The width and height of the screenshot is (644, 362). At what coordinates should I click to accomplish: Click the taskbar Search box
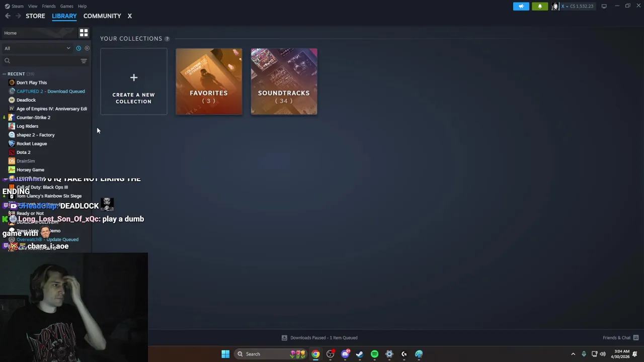pyautogui.click(x=272, y=354)
